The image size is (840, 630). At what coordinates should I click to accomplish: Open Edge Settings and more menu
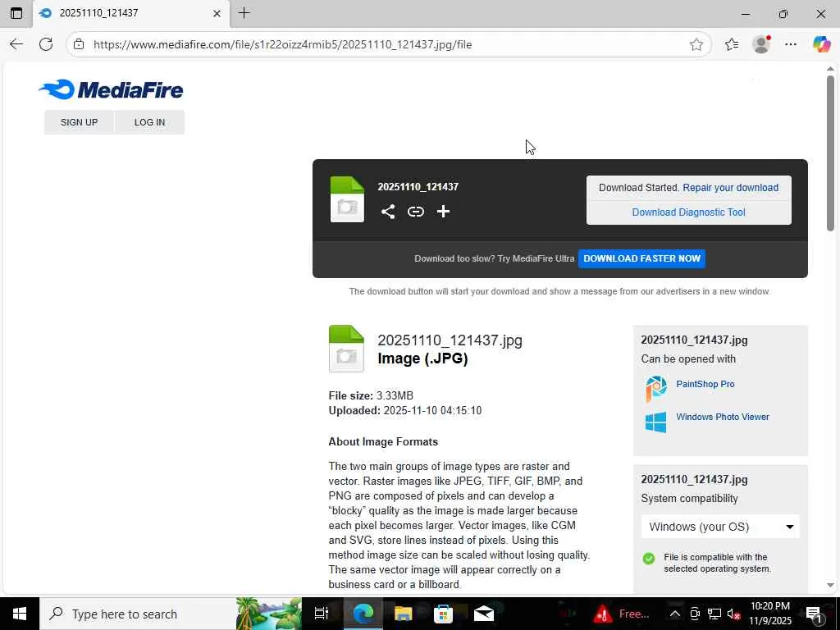pyautogui.click(x=791, y=44)
